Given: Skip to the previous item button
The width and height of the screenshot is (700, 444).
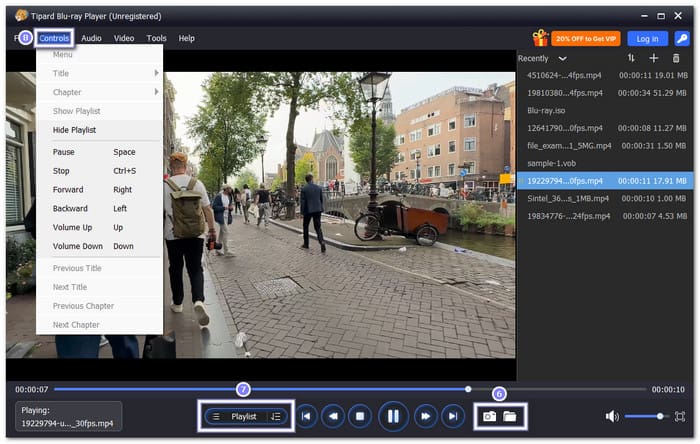Looking at the screenshot, I should (306, 416).
